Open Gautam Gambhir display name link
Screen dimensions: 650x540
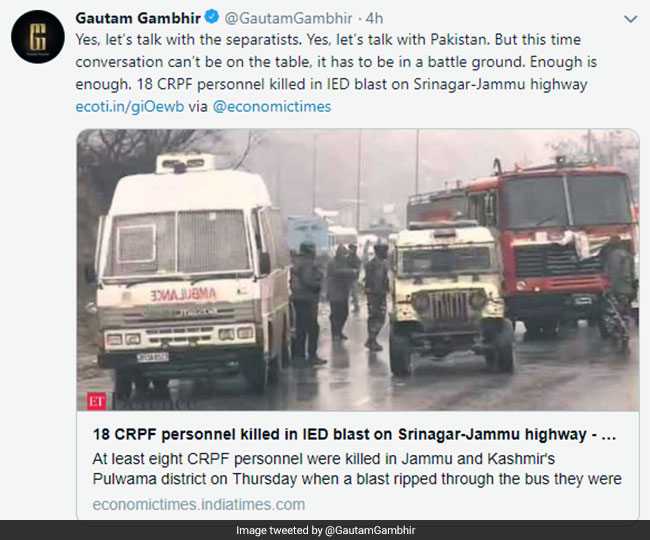(138, 18)
